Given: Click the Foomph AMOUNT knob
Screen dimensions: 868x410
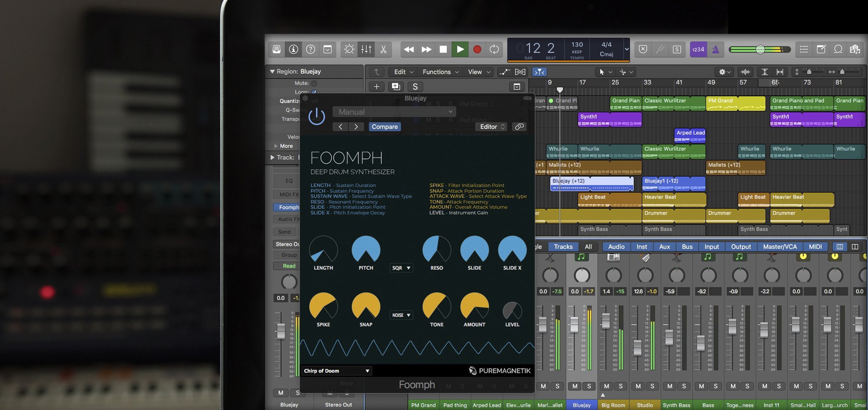Looking at the screenshot, I should [x=474, y=306].
